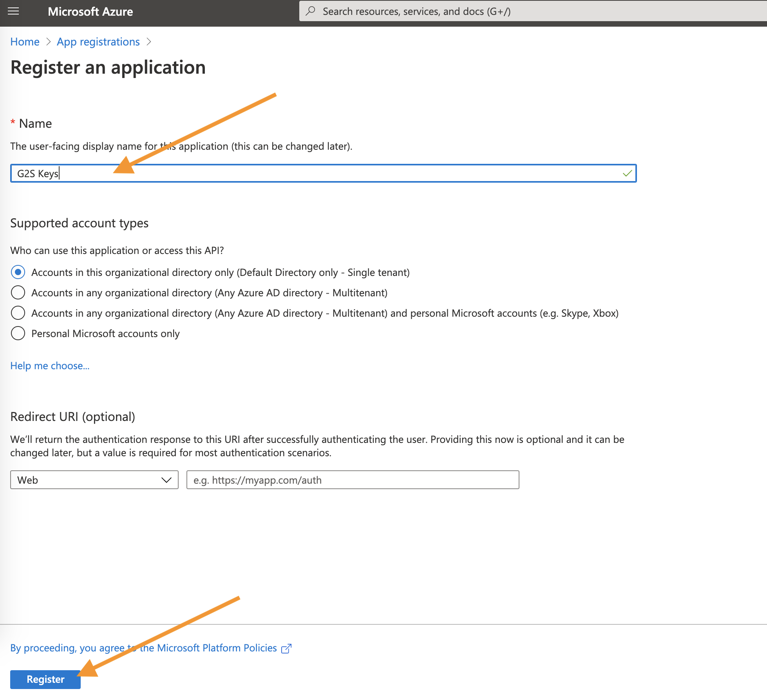Screen dimensions: 767x700
Task: Click the Microsoft Azure portal title
Action: pos(90,11)
